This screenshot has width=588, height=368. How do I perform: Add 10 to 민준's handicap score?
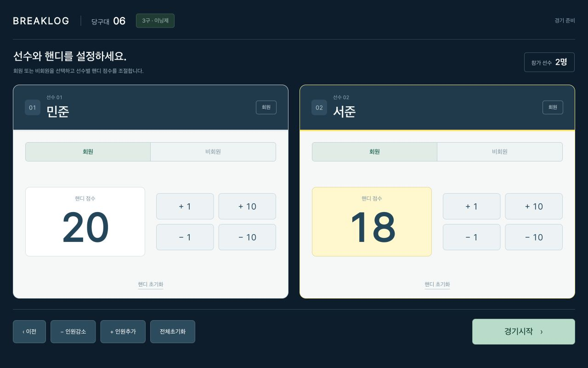click(x=247, y=207)
